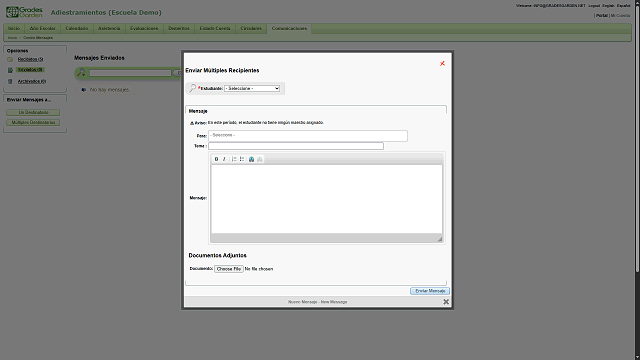Click Logout link
The width and height of the screenshot is (640, 360).
click(x=594, y=6)
